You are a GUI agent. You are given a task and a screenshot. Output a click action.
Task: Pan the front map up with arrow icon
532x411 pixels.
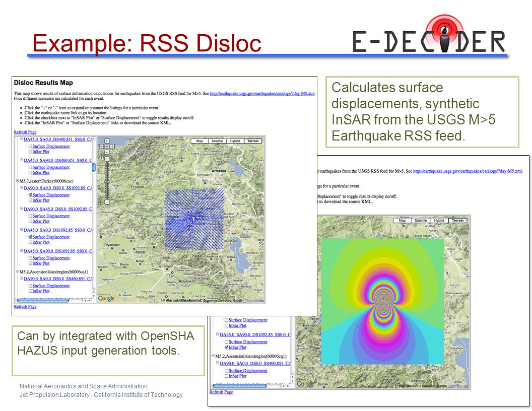click(107, 141)
